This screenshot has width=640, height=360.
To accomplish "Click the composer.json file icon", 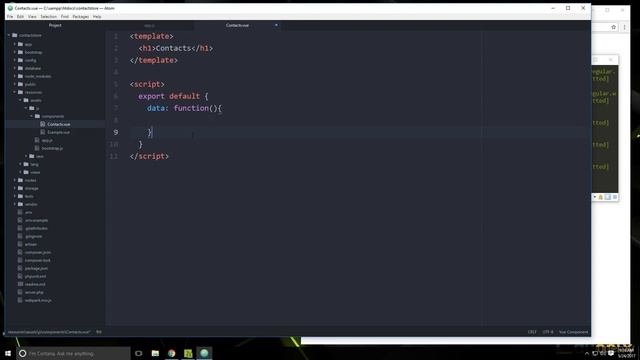I will pyautogui.click(x=20, y=252).
